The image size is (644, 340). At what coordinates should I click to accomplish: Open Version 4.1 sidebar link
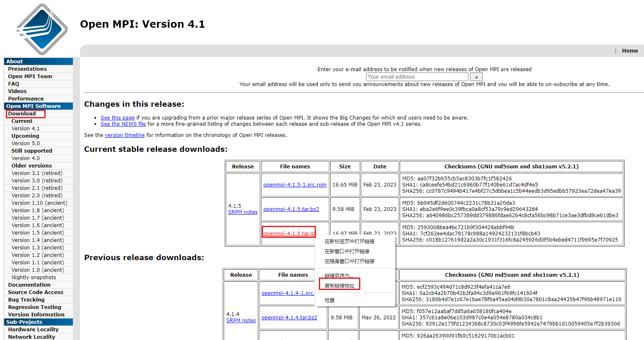(x=26, y=129)
